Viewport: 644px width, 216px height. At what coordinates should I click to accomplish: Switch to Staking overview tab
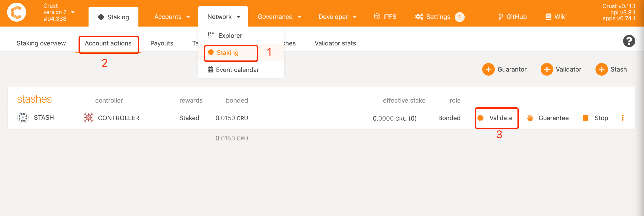point(41,43)
